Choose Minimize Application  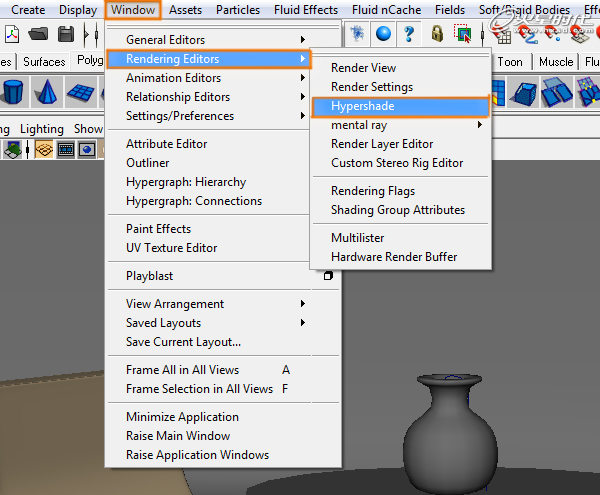[x=224, y=417]
